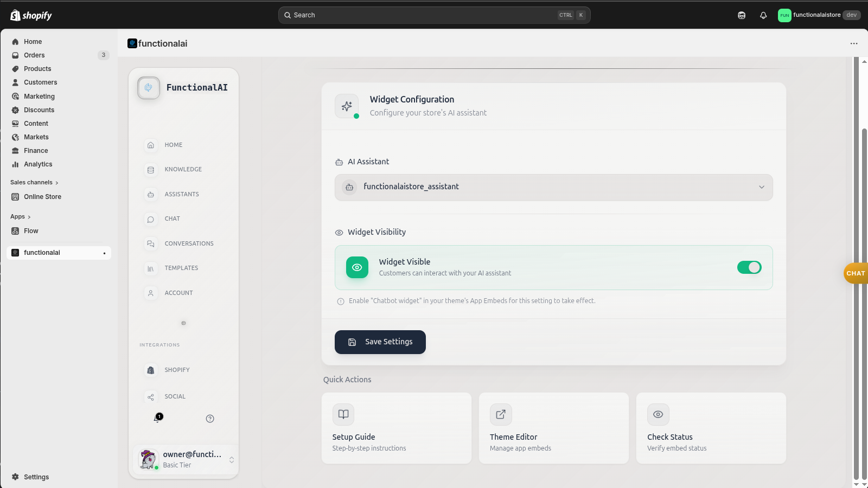
Task: Open the Theme Editor quick action
Action: [x=553, y=428]
